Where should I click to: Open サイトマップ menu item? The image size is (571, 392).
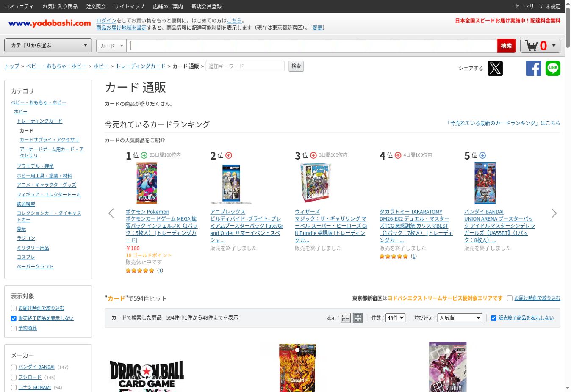[130, 6]
